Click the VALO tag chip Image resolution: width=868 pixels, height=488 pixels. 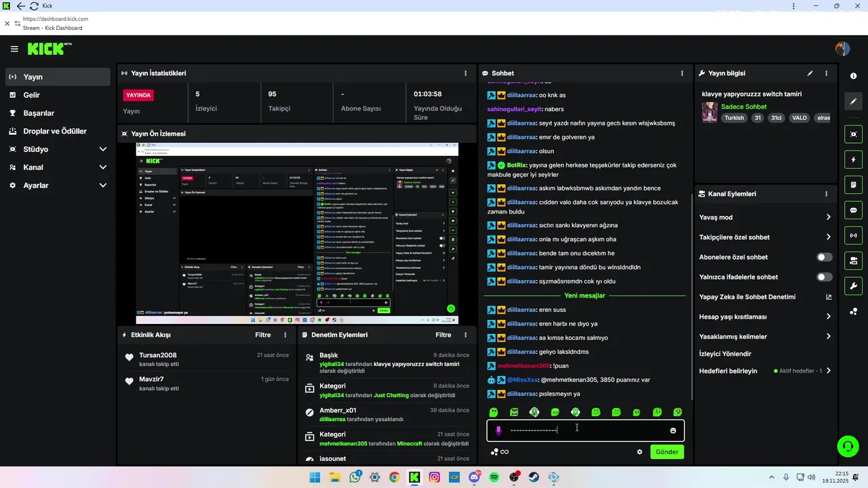[x=800, y=118]
